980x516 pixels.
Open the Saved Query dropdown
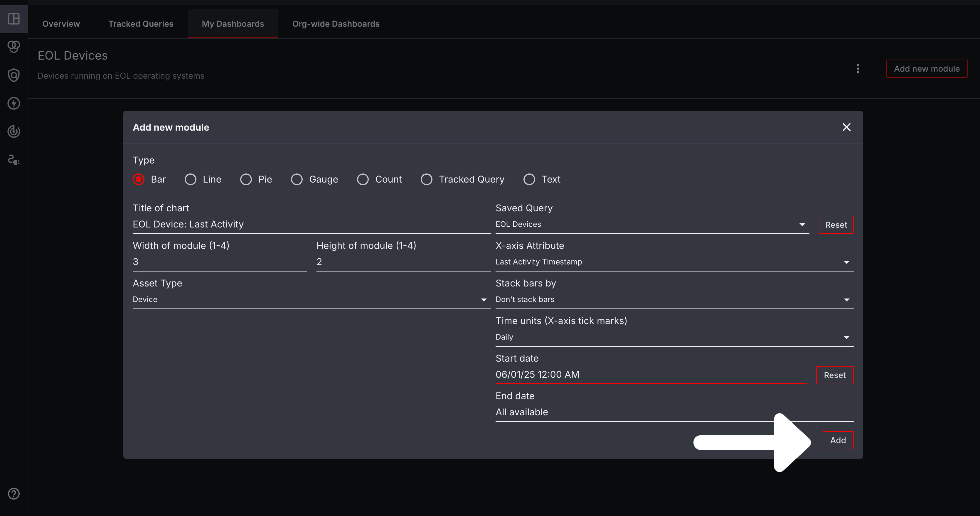(x=652, y=224)
